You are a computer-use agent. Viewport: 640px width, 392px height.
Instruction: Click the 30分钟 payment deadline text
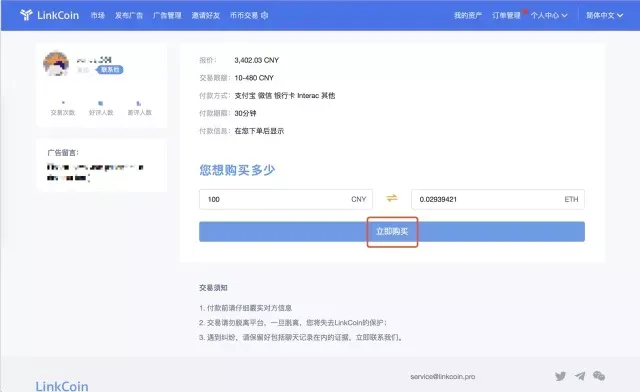click(x=245, y=113)
